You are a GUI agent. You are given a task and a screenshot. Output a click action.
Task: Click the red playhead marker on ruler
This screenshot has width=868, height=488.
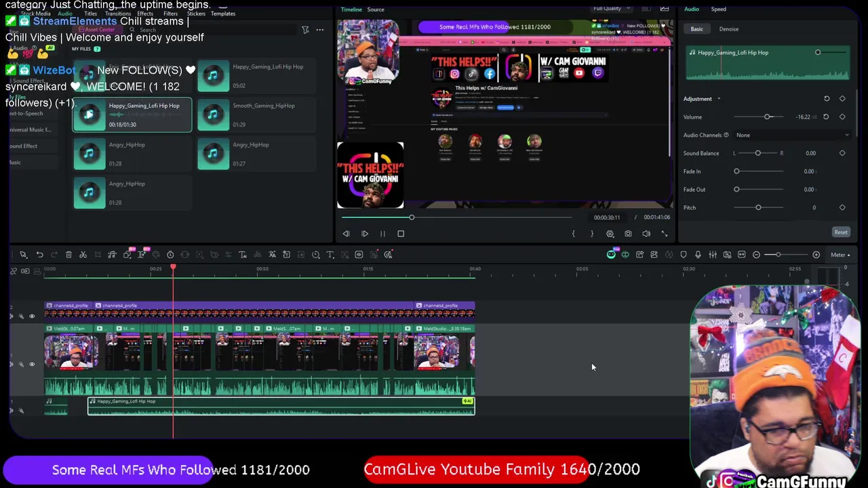(173, 268)
